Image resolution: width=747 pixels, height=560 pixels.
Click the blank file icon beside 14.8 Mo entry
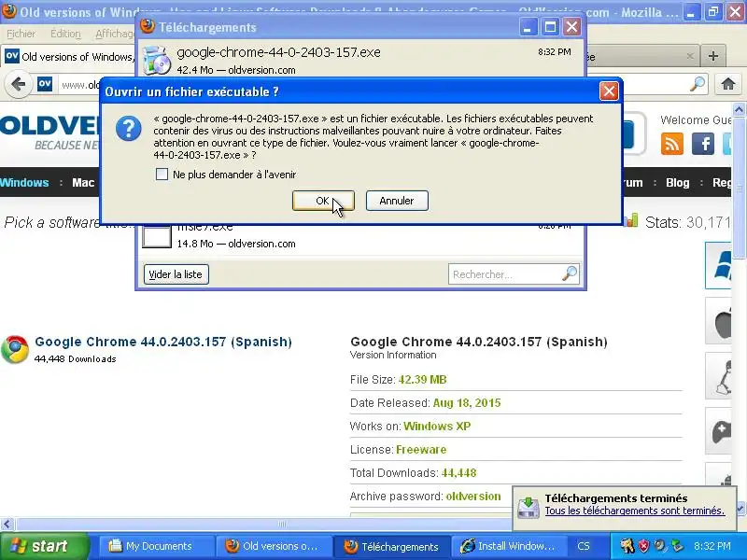157,237
